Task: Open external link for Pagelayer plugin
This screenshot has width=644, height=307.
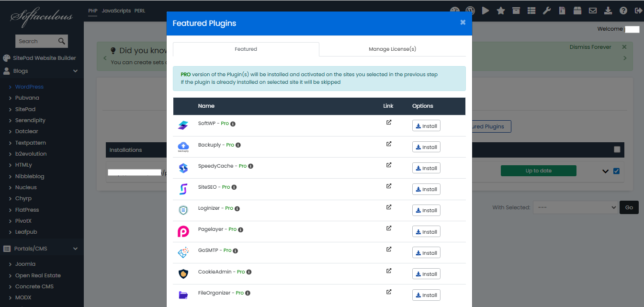Action: [389, 228]
